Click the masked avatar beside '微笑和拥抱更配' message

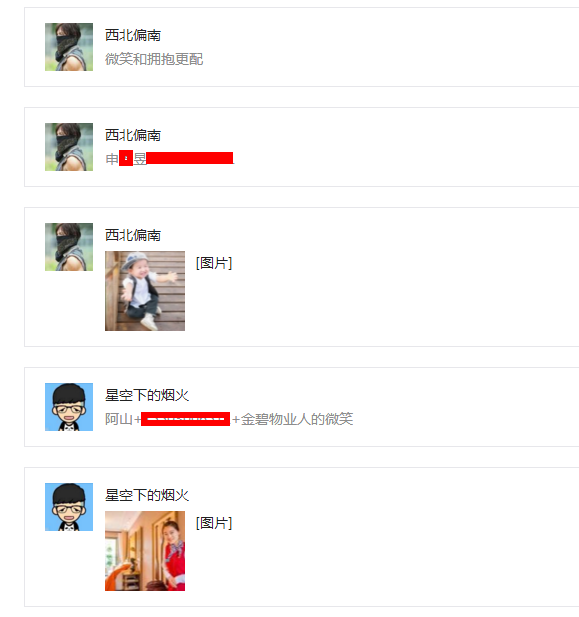(x=69, y=47)
